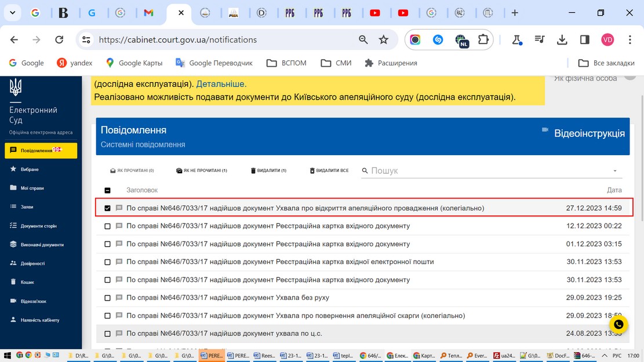Image resolution: width=644 pixels, height=362 pixels.
Task: Check the Ухвала без руху checkbox
Action: (108, 298)
